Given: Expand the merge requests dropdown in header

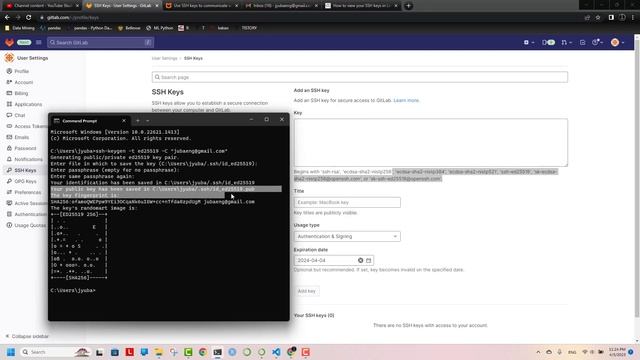Looking at the screenshot, I should (x=566, y=42).
